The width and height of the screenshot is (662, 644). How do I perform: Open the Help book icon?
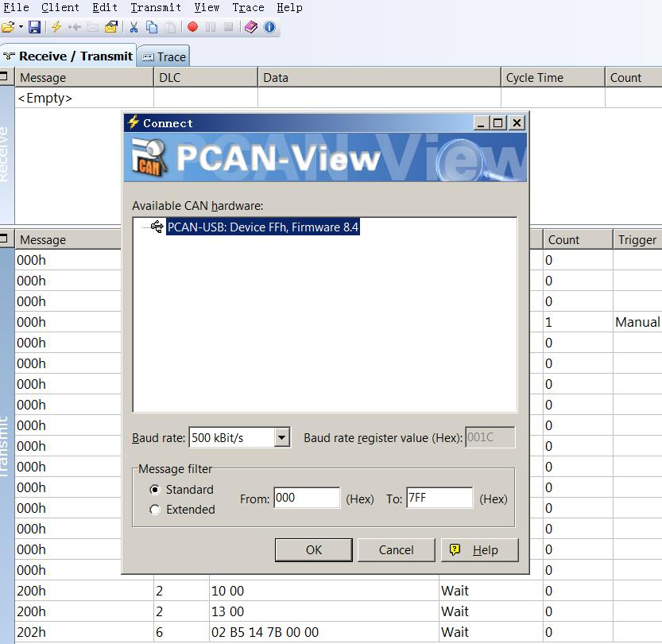[x=251, y=28]
